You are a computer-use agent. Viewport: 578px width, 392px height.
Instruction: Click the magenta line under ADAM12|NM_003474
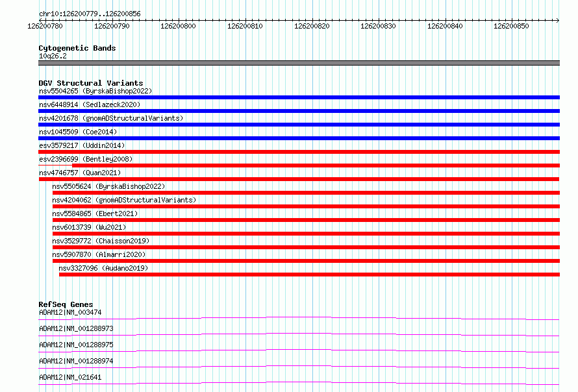click(299, 318)
